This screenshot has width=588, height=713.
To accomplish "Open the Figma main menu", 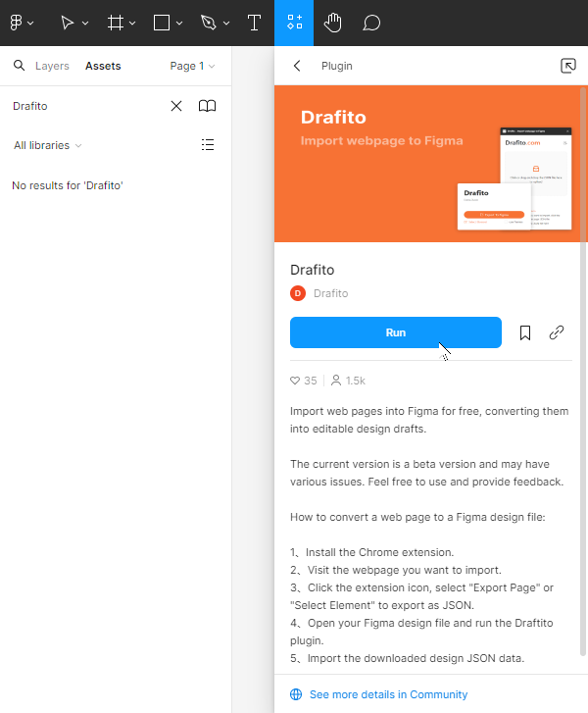I will pyautogui.click(x=20, y=23).
